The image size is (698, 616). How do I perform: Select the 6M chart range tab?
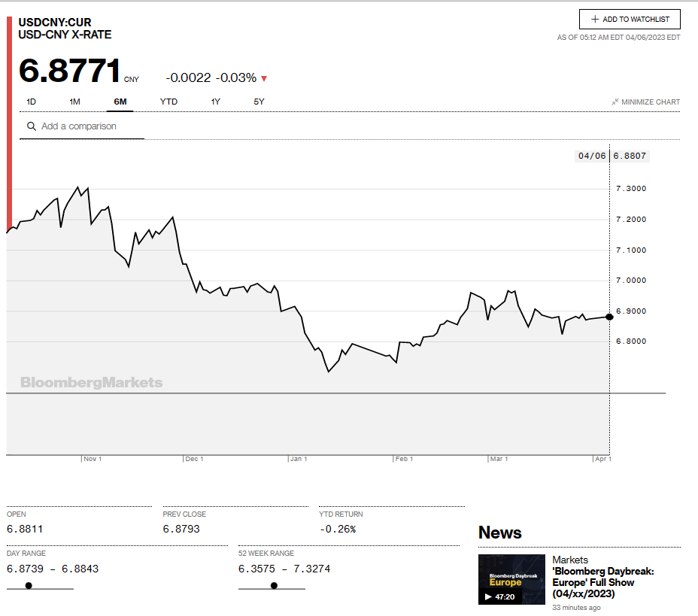pyautogui.click(x=120, y=102)
